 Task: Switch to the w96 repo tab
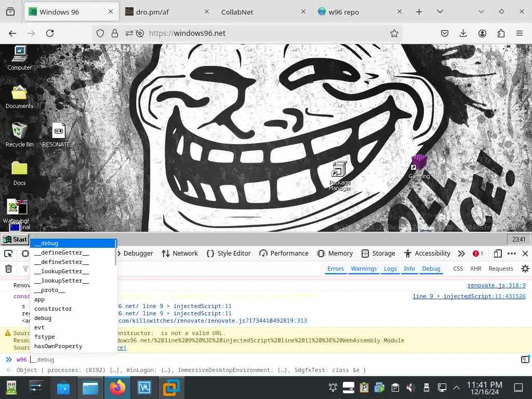click(360, 12)
